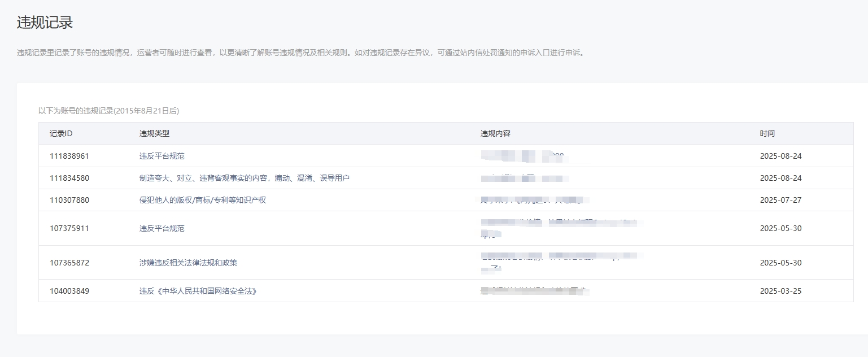Click the 记录ID column header
Viewport: 868px width, 357px height.
61,133
